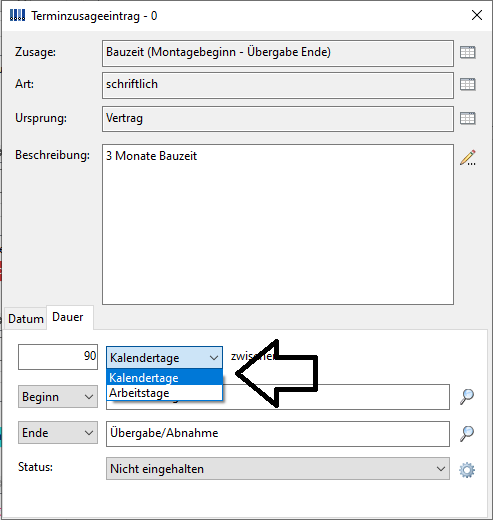This screenshot has height=520, width=493.
Task: Select Kalendertage in the open dropdown list
Action: click(164, 378)
